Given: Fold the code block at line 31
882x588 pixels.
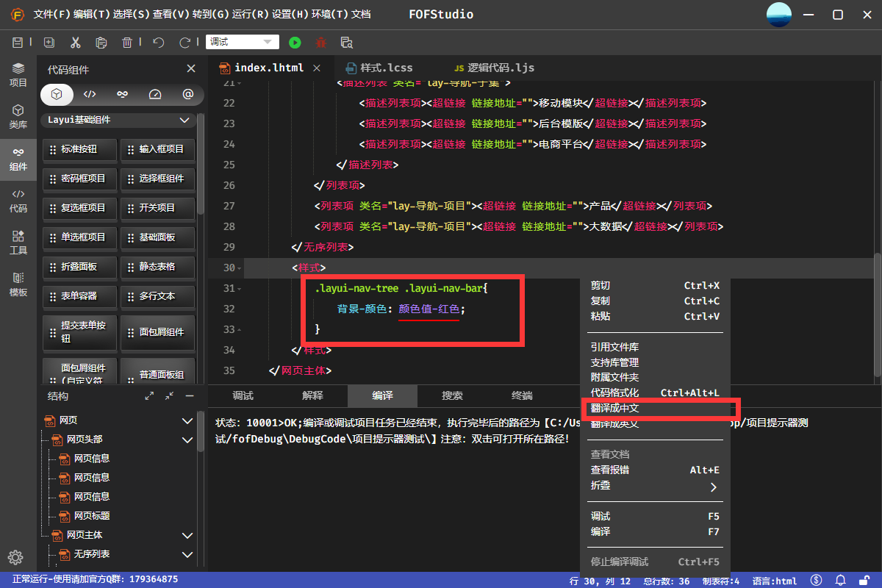Looking at the screenshot, I should click(x=240, y=288).
